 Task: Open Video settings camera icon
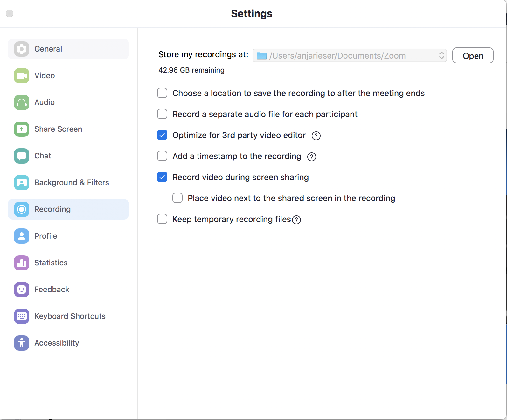(22, 76)
